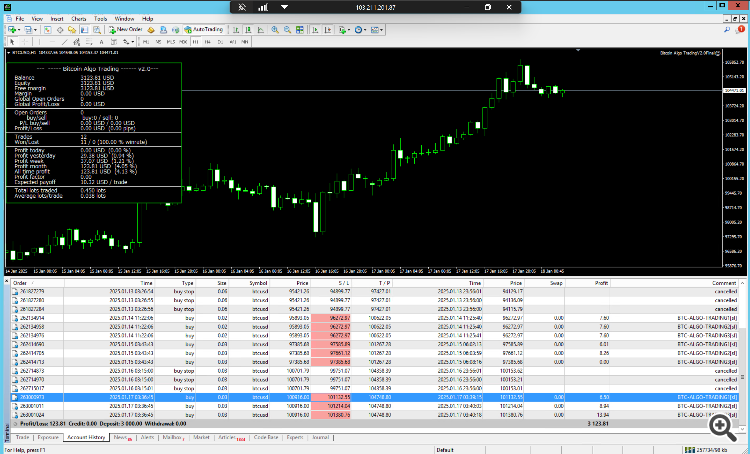Click the signal strength icon on session bar
This screenshot has height=454, width=750.
pos(263,7)
